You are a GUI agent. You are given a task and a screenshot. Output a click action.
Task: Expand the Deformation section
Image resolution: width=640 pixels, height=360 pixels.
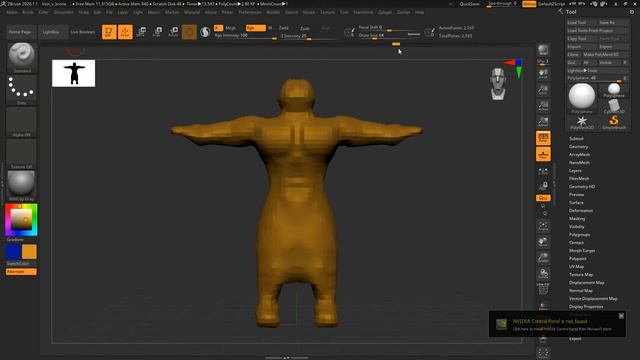[x=581, y=211]
